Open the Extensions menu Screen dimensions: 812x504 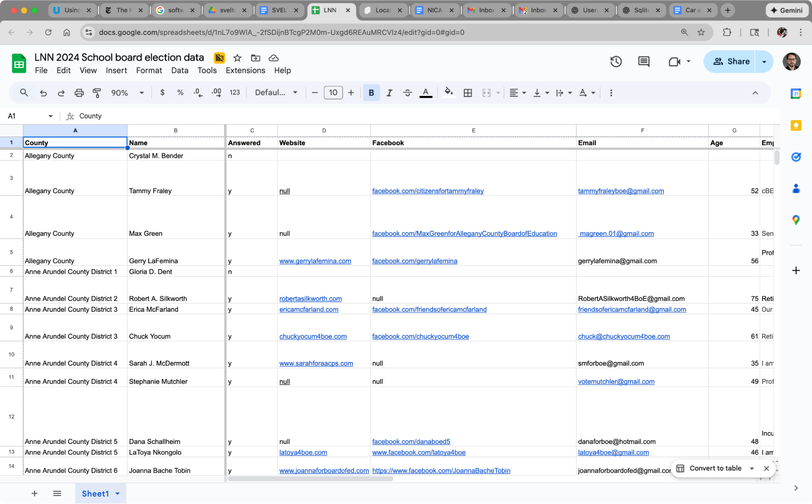[x=245, y=70]
